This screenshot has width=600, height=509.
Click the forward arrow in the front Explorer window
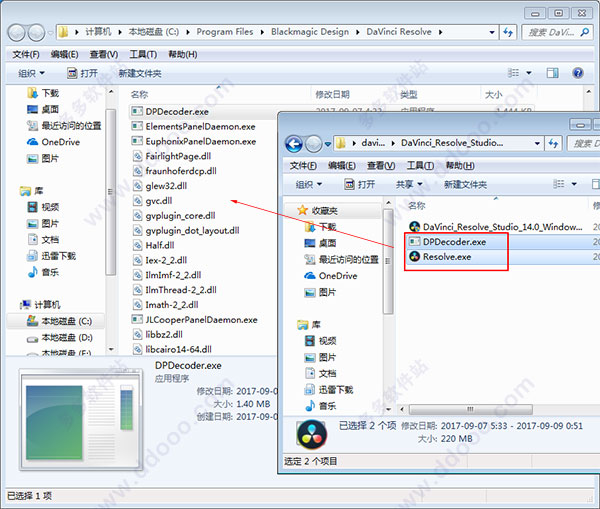pos(313,144)
